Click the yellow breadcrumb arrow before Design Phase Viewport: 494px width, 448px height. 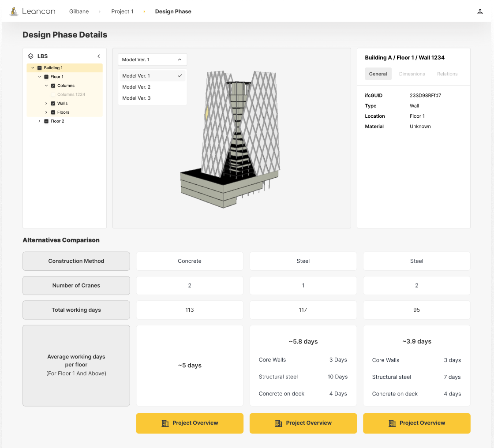tap(145, 11)
